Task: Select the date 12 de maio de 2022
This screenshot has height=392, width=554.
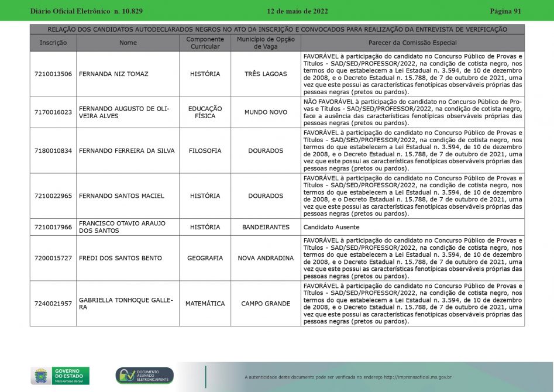Action: pos(297,11)
